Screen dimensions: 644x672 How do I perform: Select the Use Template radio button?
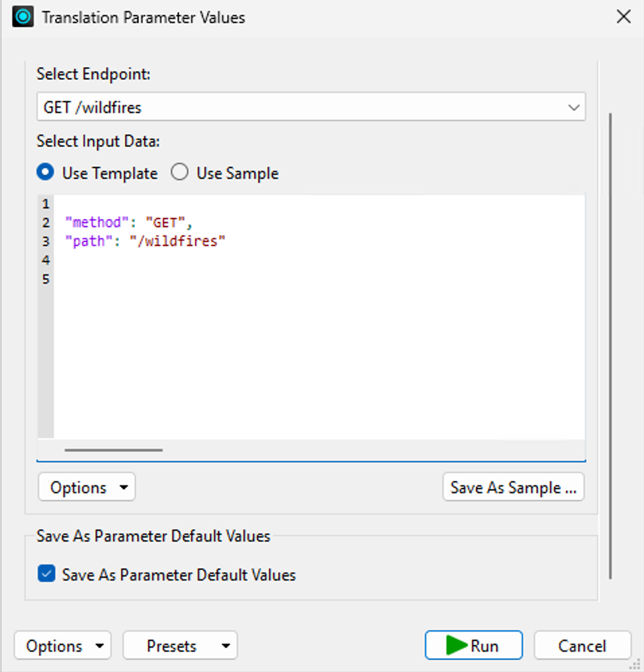coord(46,173)
